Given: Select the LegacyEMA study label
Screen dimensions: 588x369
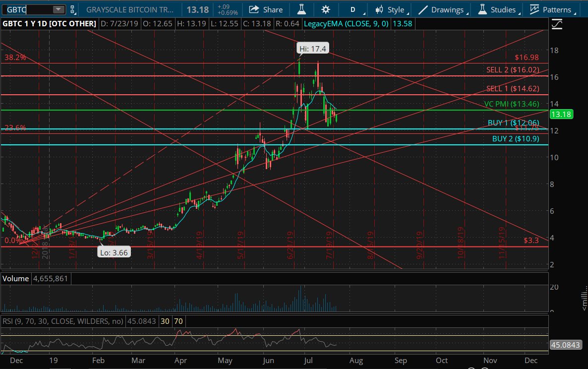Looking at the screenshot, I should pos(346,24).
